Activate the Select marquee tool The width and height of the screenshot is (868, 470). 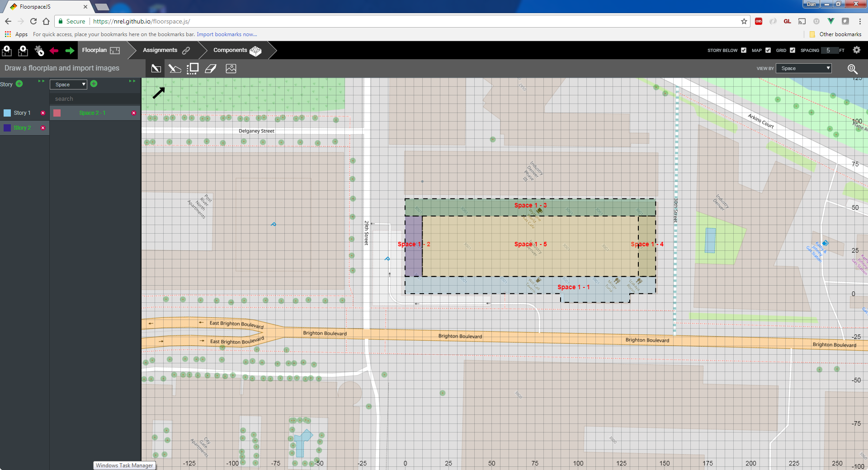pos(193,69)
